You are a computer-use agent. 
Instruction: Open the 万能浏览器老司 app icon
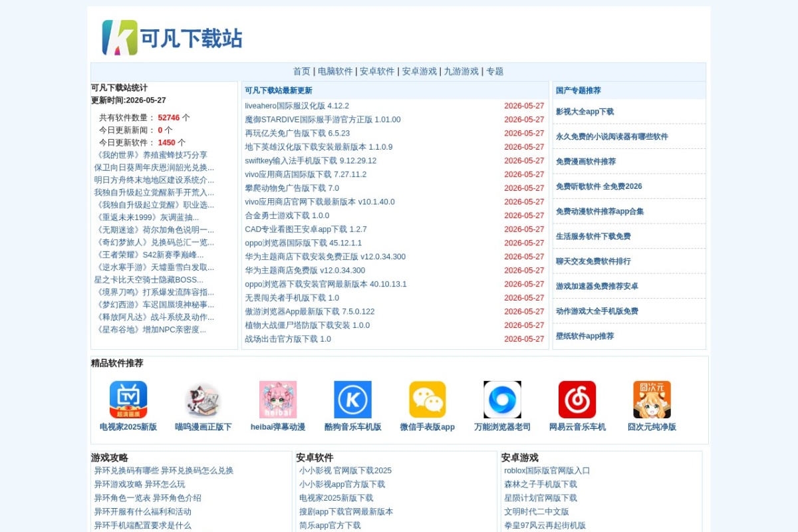tap(502, 400)
